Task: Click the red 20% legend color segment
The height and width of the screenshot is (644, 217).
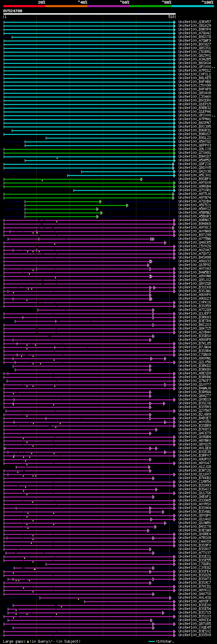Action: tap(24, 6)
